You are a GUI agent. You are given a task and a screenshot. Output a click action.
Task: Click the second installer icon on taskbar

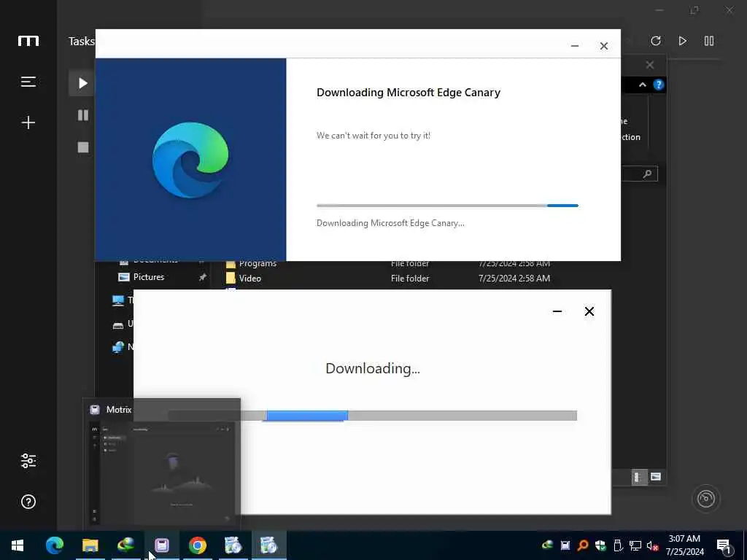pos(268,545)
